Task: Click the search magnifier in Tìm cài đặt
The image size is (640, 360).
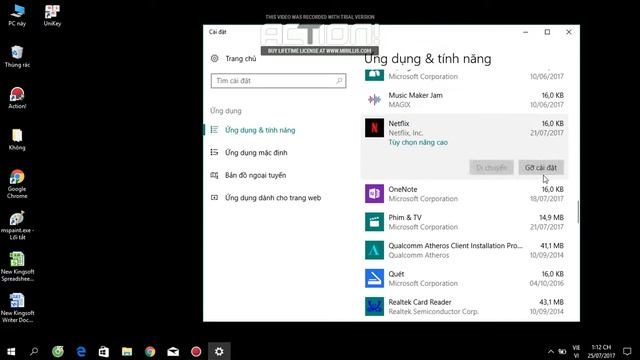Action: 339,81
